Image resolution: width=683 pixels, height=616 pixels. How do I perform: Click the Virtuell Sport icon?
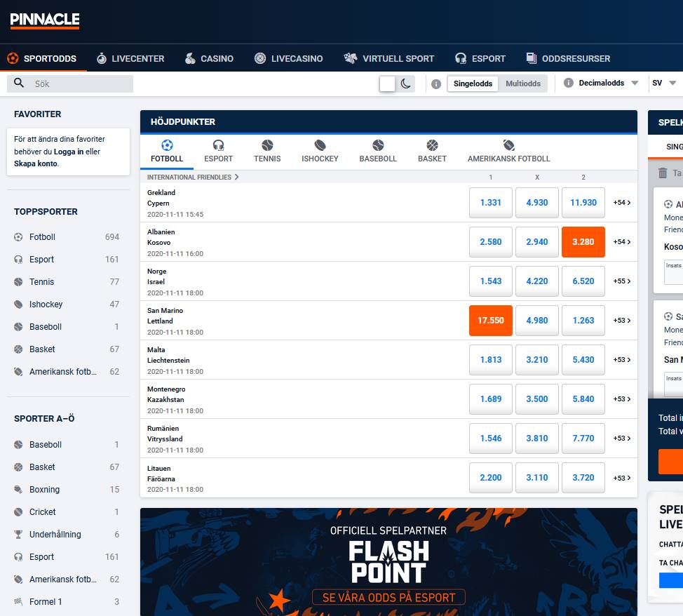(x=351, y=58)
